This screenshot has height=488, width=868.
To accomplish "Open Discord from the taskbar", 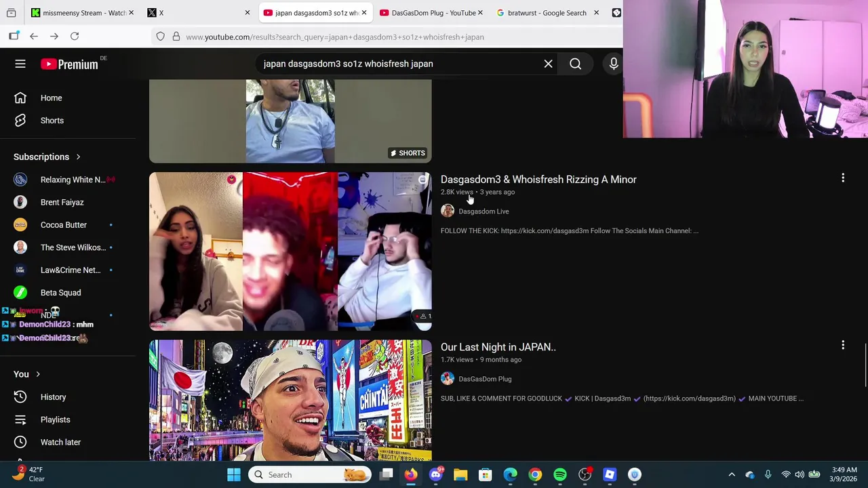I will tap(435, 474).
